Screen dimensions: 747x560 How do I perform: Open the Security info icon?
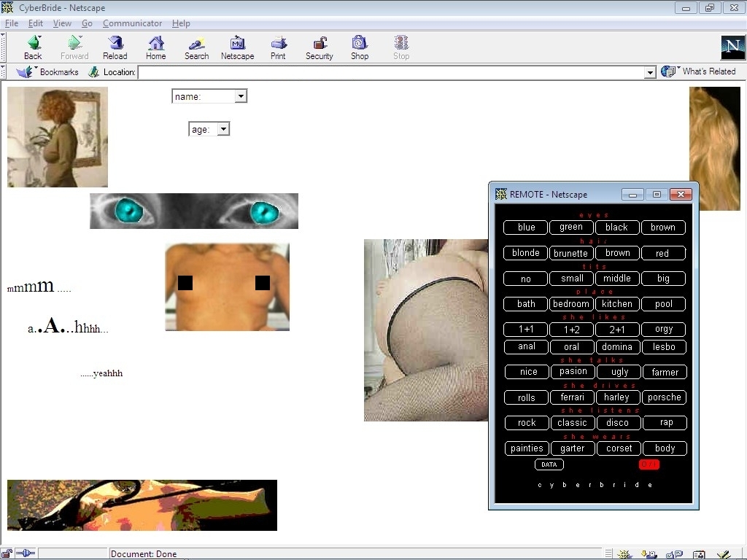click(x=319, y=47)
